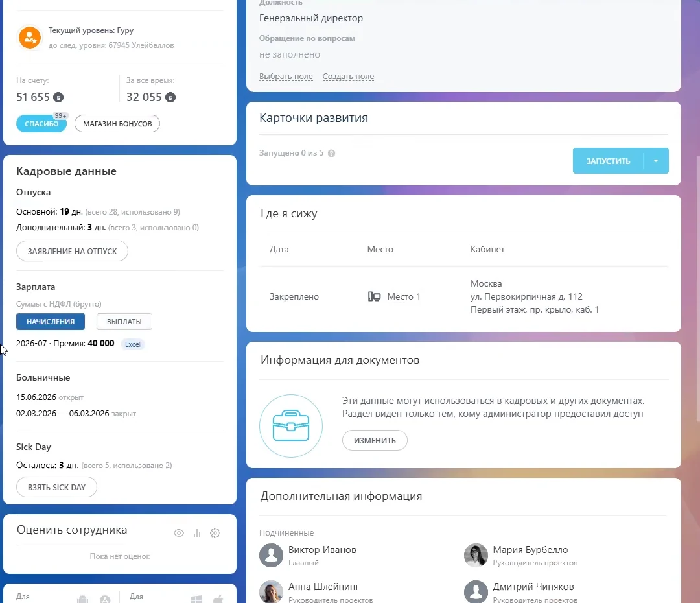Click the briefcase icon in 'Информация для документов'
700x603 pixels.
(291, 426)
